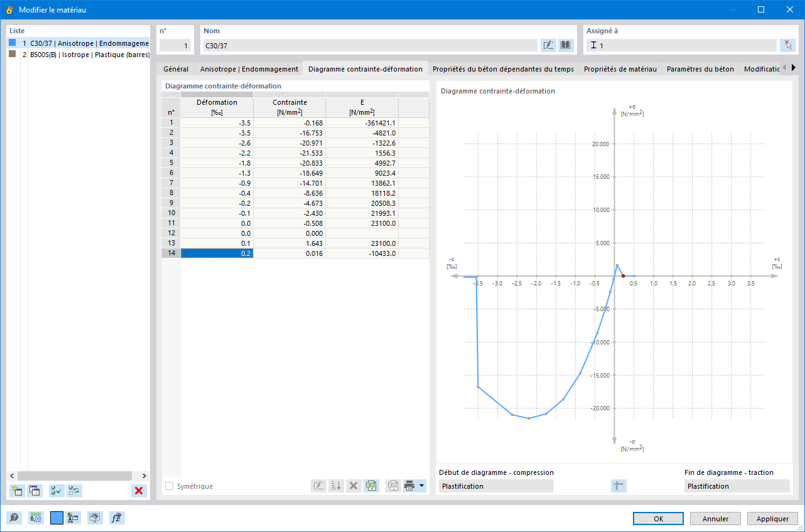Switch to the Anisotrope | Endommagement tab
The height and width of the screenshot is (532, 805).
[x=249, y=69]
